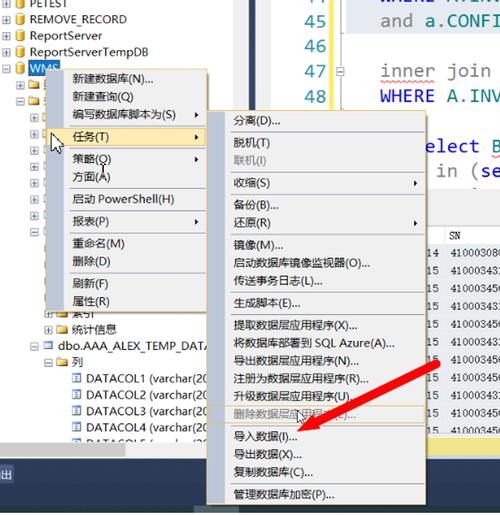This screenshot has width=500, height=515.
Task: Click the DATACOL1 column icon
Action: click(x=77, y=378)
